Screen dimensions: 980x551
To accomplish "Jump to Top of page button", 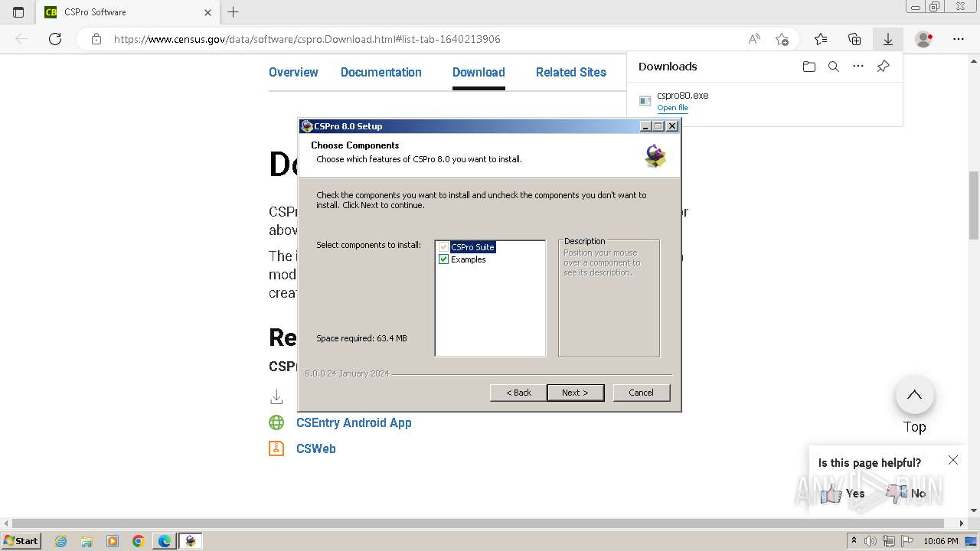I will (x=914, y=396).
